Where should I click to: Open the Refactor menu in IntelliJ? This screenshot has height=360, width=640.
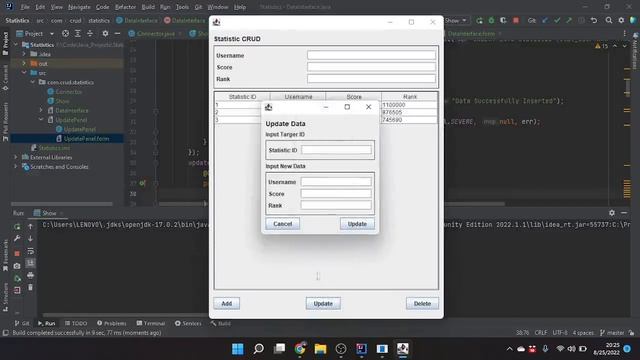(125, 7)
